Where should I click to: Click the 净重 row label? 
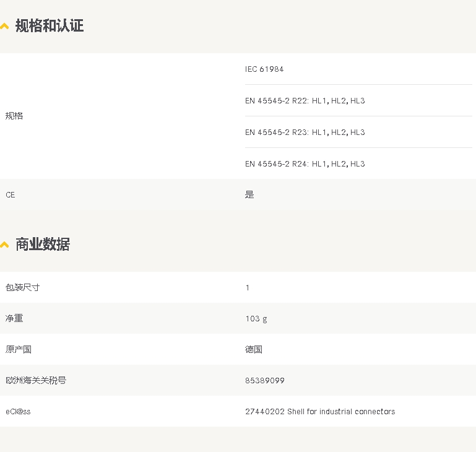click(14, 318)
